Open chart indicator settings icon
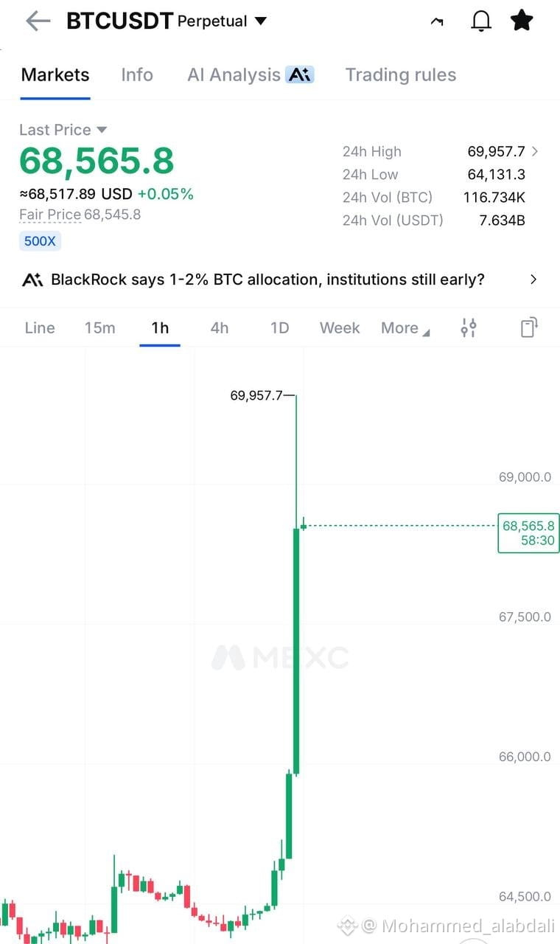 point(469,327)
